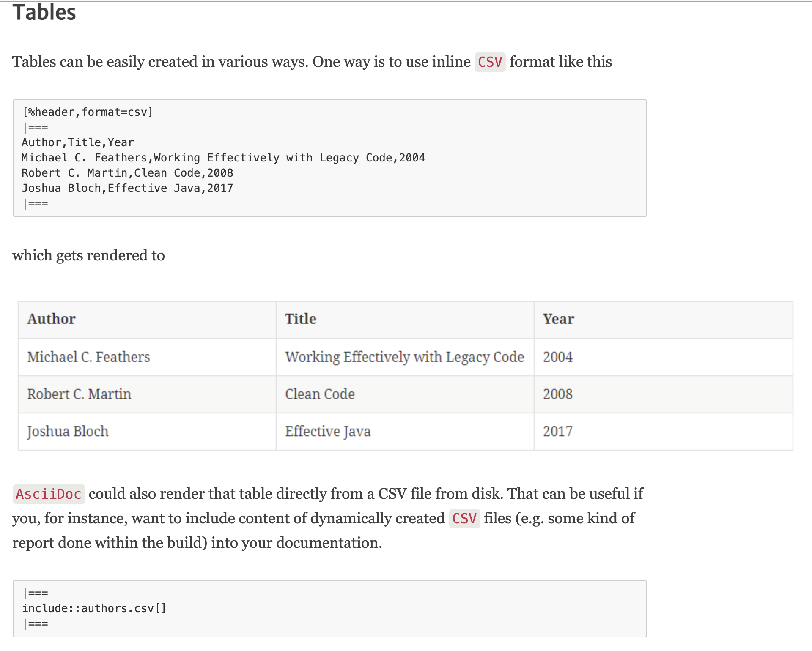Select the Michael C. Feathers table cell

click(89, 357)
